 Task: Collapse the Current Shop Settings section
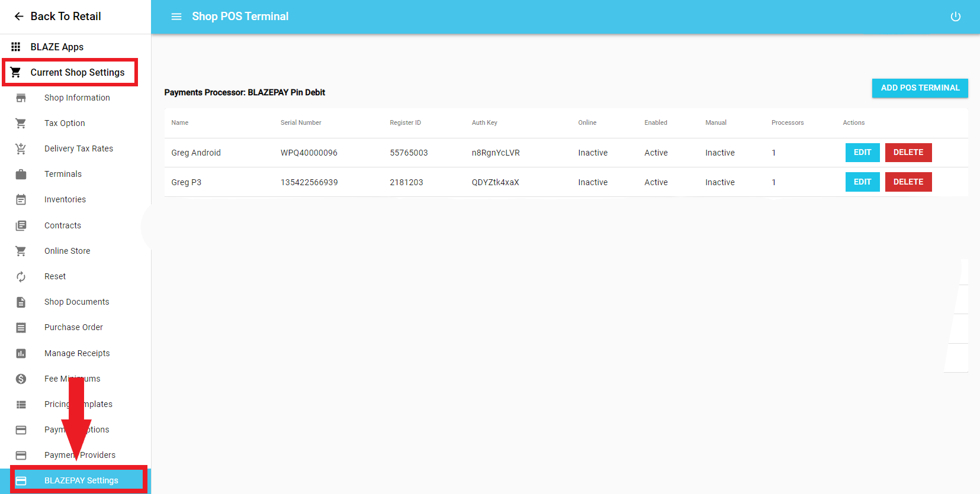point(77,72)
